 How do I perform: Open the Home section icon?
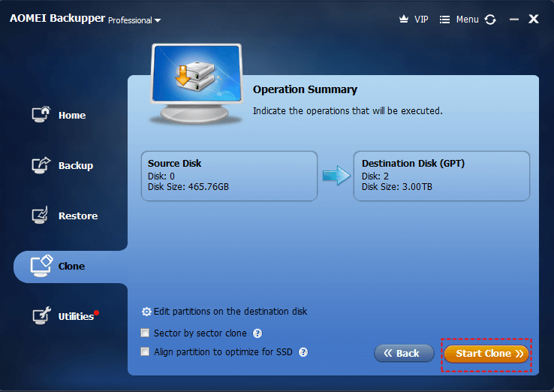point(41,115)
